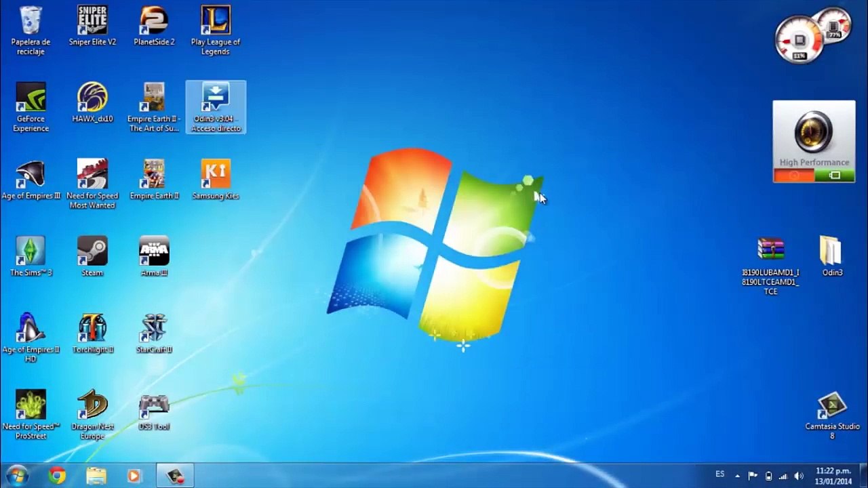This screenshot has width=868, height=488.
Task: Open the PlanetSide 2 shortcut
Action: point(154,26)
